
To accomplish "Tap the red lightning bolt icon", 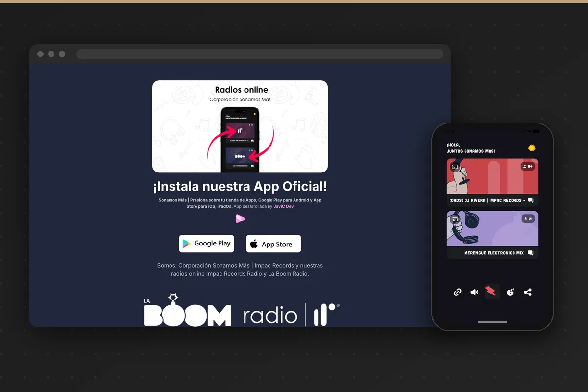I will (x=492, y=292).
